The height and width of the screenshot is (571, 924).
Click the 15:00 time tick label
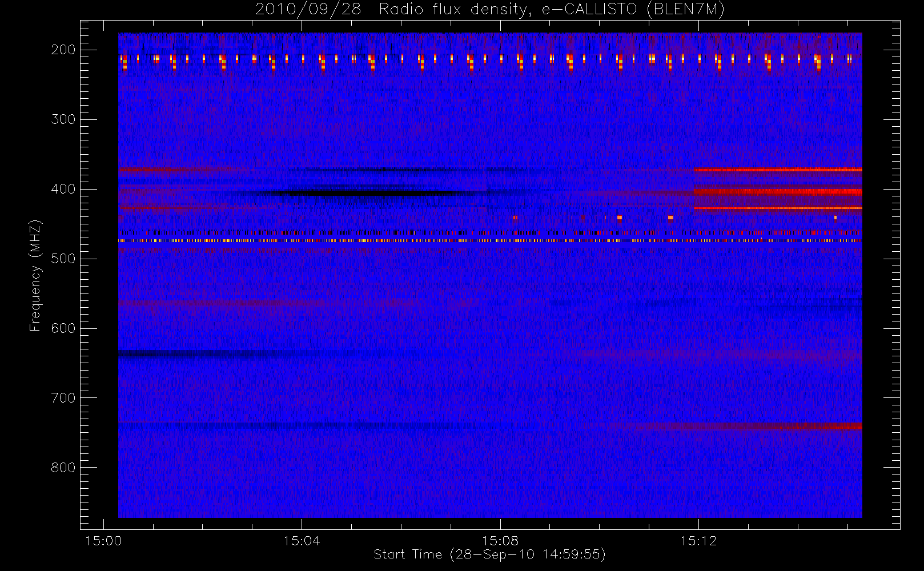tap(103, 541)
